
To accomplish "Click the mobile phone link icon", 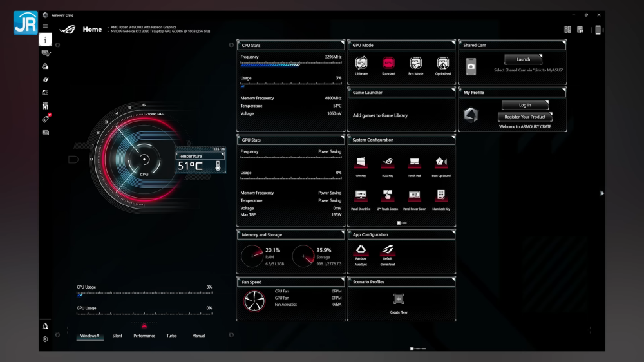I will [x=598, y=30].
